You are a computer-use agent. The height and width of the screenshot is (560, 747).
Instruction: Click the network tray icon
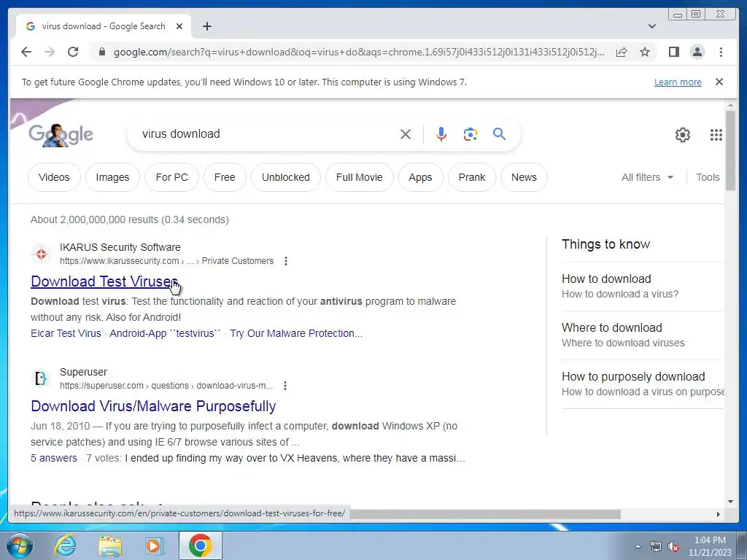656,546
